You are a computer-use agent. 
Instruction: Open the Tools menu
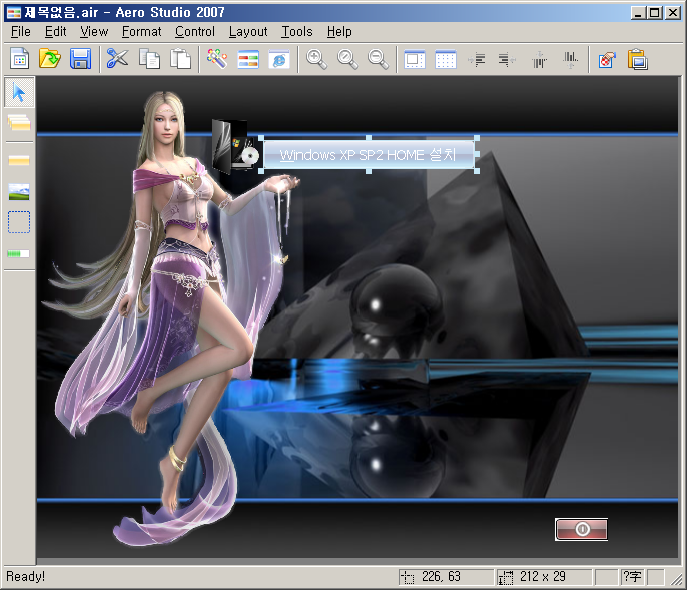point(297,32)
